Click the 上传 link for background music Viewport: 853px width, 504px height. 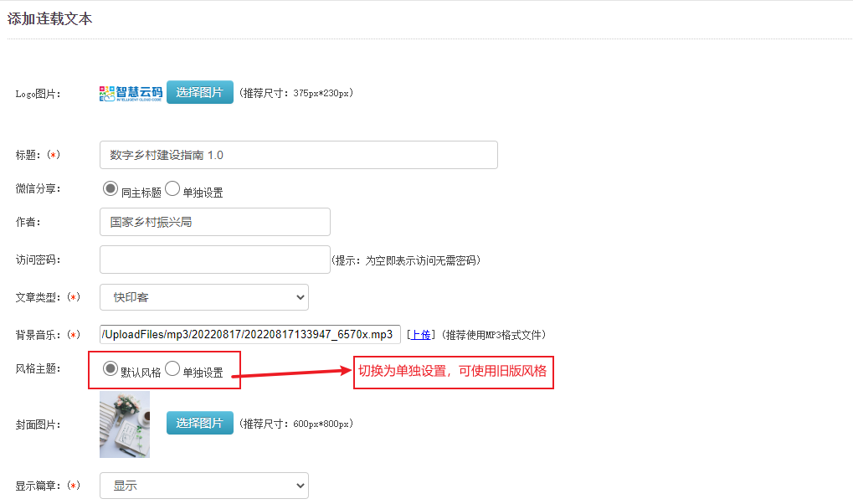pyautogui.click(x=420, y=335)
